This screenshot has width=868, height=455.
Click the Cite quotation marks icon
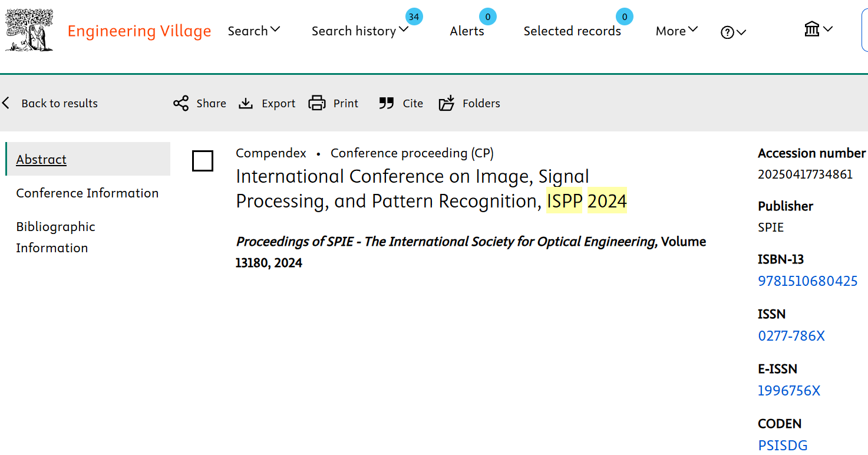386,103
